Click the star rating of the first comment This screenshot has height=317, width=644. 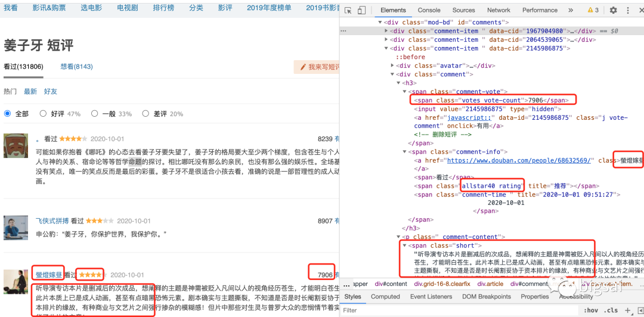pyautogui.click(x=73, y=139)
